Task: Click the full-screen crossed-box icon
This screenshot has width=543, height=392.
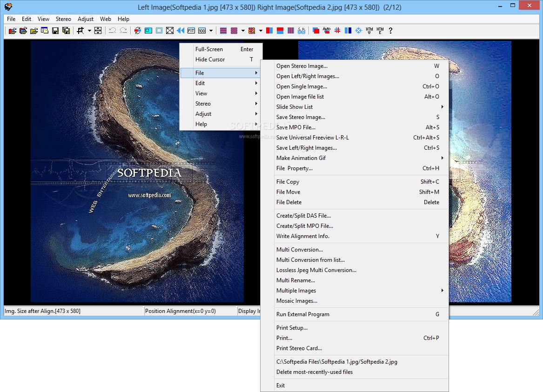Action: pos(170,30)
